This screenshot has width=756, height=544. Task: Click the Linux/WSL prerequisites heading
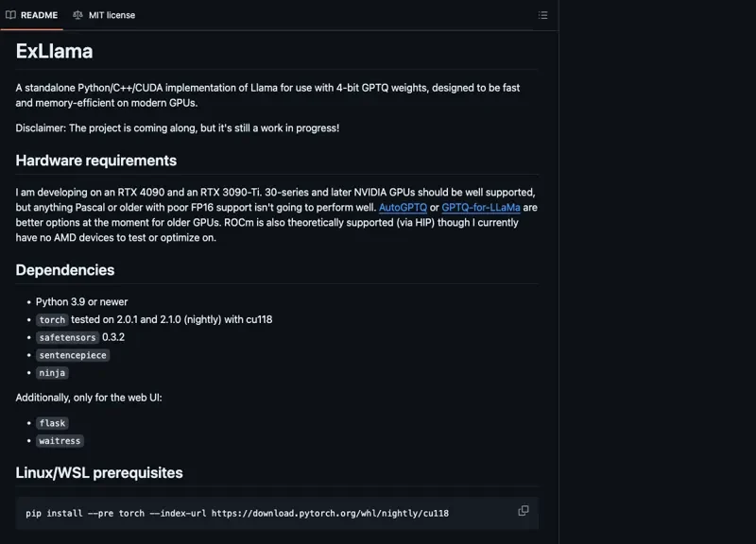[99, 472]
